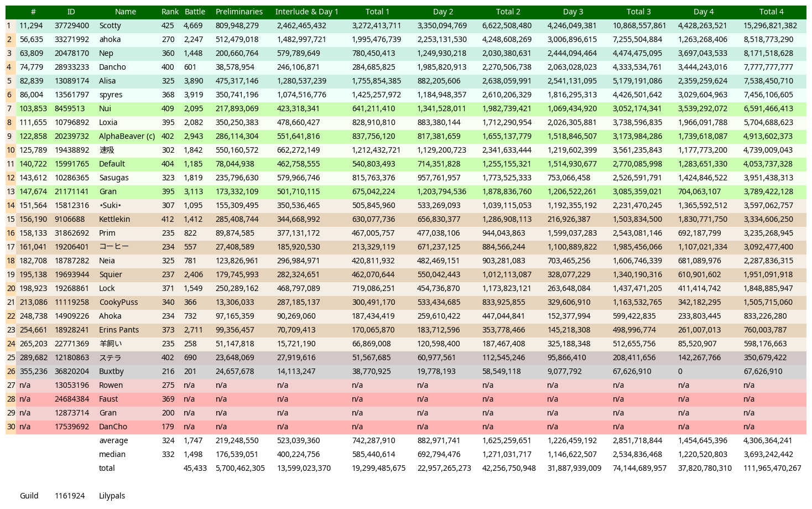Select the name 'DanCho' in row 30
Screen dimensions: 812x509
click(x=113, y=427)
